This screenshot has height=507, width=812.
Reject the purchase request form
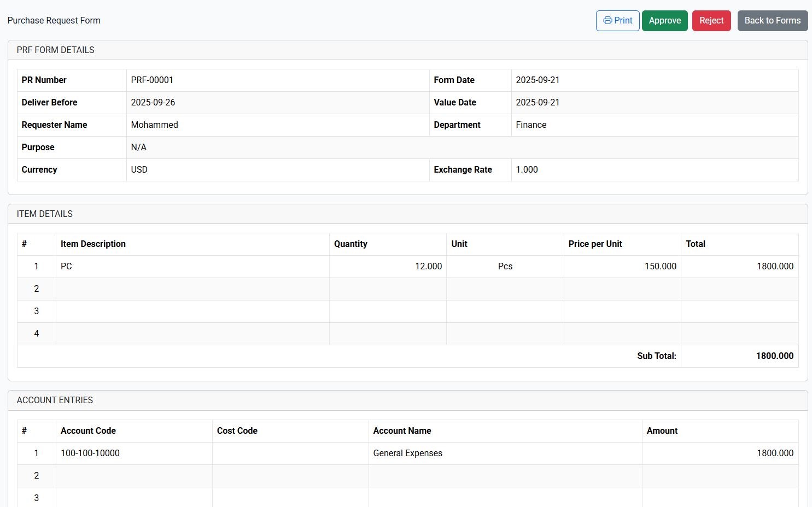711,21
